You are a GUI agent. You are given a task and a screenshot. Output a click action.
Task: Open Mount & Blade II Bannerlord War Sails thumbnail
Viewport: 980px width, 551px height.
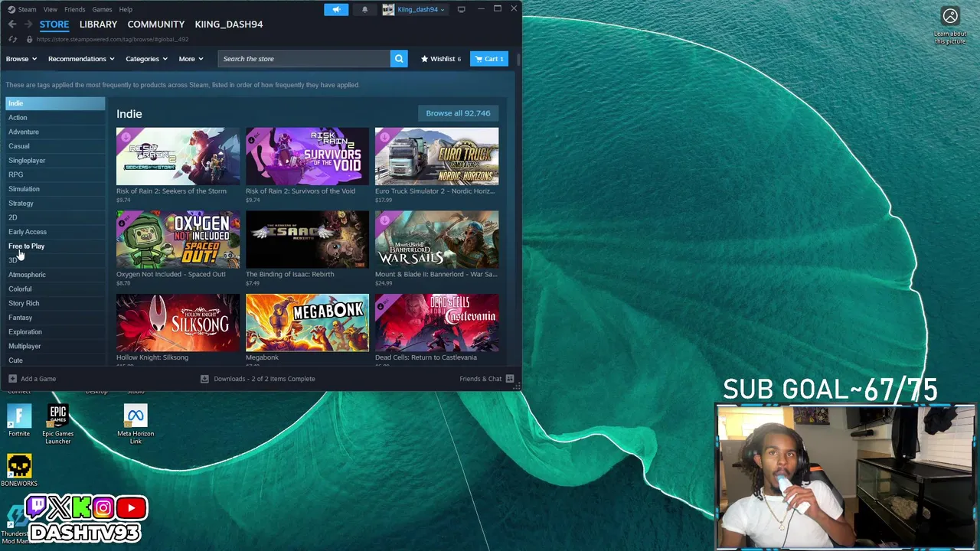point(436,240)
